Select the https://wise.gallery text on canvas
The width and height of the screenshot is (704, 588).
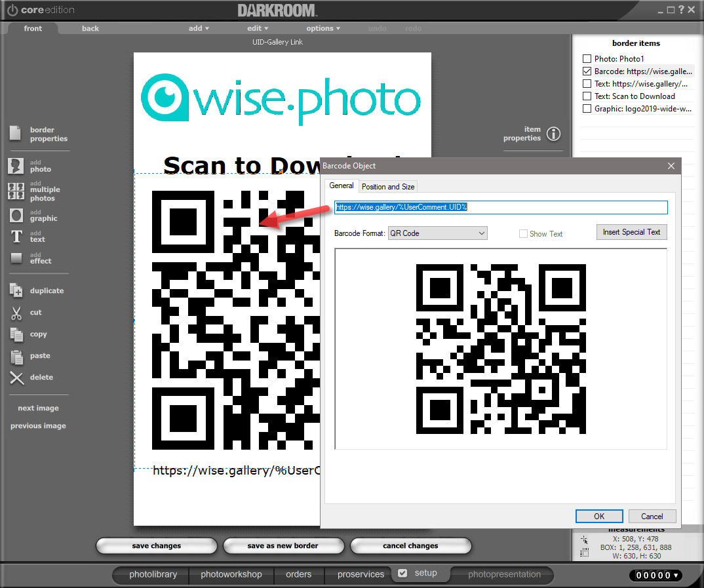pos(237,471)
